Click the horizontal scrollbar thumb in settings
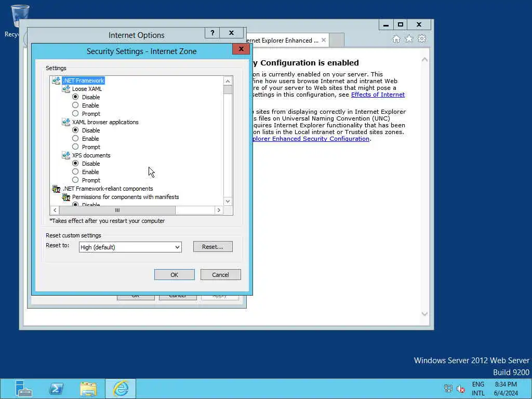 click(117, 210)
